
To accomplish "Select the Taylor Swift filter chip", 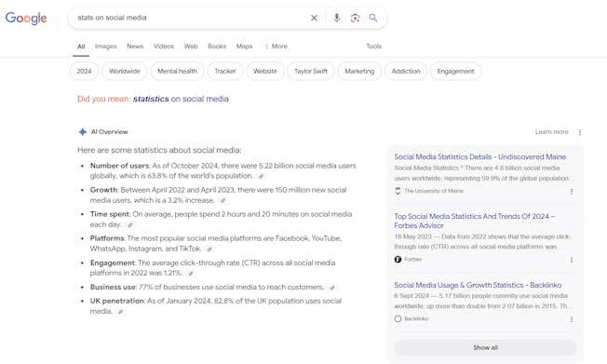I will [311, 72].
